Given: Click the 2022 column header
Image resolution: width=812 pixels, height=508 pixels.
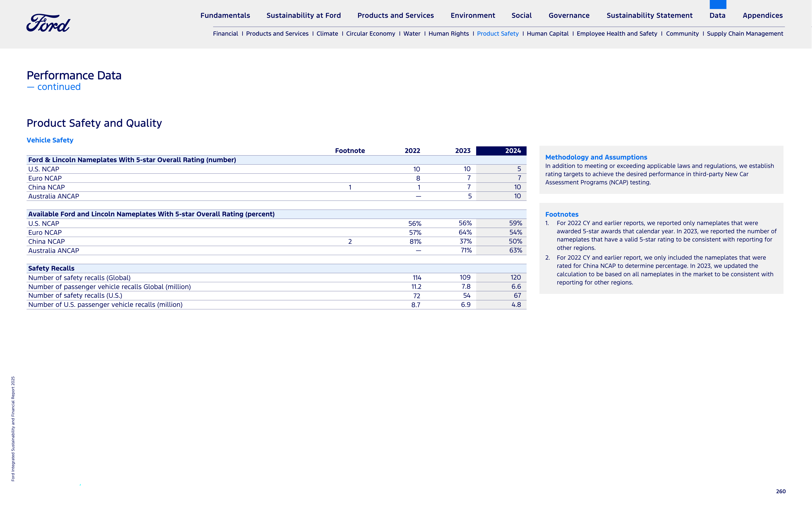Looking at the screenshot, I should tap(412, 151).
